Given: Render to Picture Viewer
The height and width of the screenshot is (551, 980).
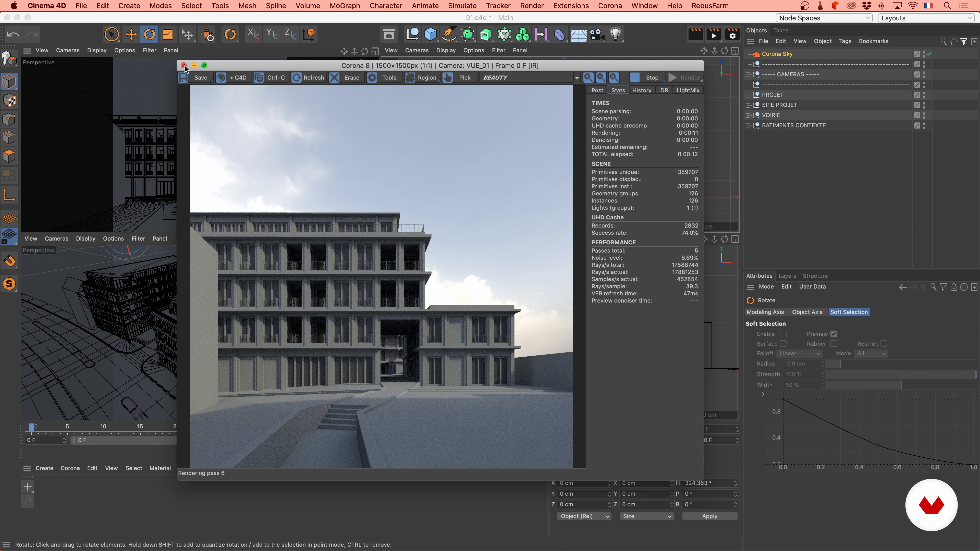Looking at the screenshot, I should tap(714, 35).
